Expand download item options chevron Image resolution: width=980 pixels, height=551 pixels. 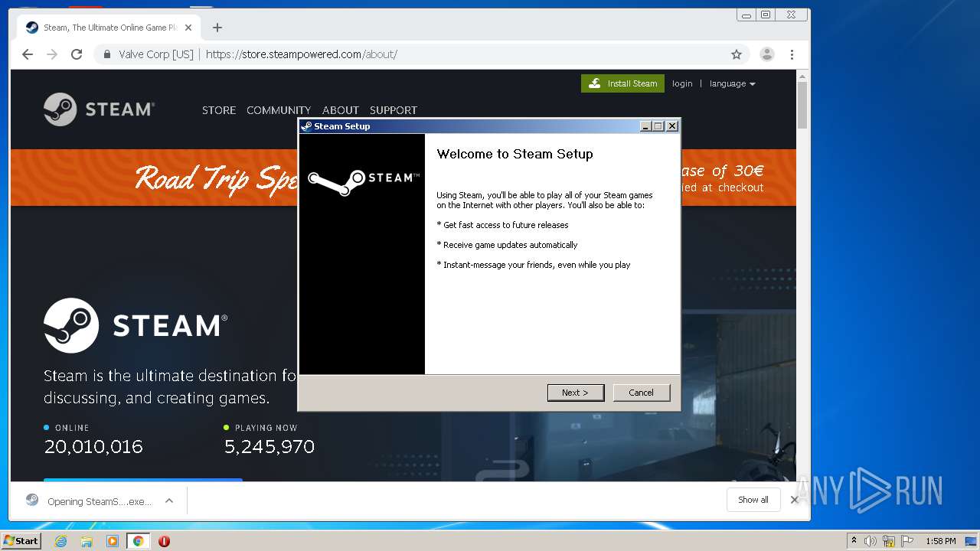(169, 500)
